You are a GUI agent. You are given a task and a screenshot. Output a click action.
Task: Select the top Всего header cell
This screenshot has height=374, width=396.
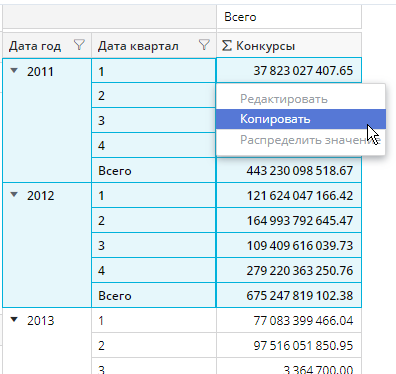[x=289, y=17]
